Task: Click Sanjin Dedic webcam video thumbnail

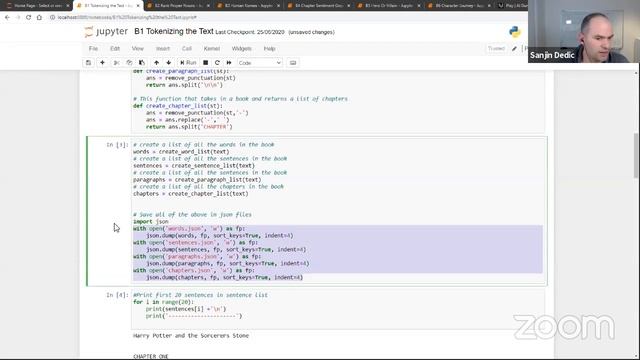Action: 584,31
